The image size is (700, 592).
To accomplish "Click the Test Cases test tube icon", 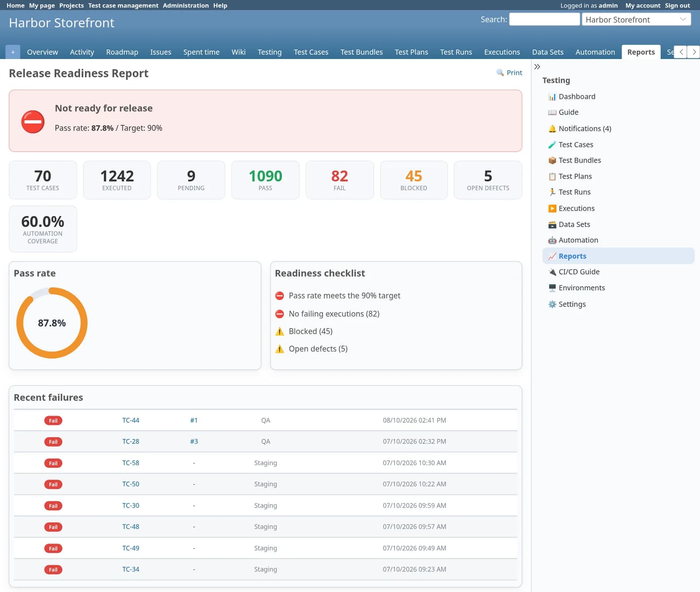I will [552, 145].
